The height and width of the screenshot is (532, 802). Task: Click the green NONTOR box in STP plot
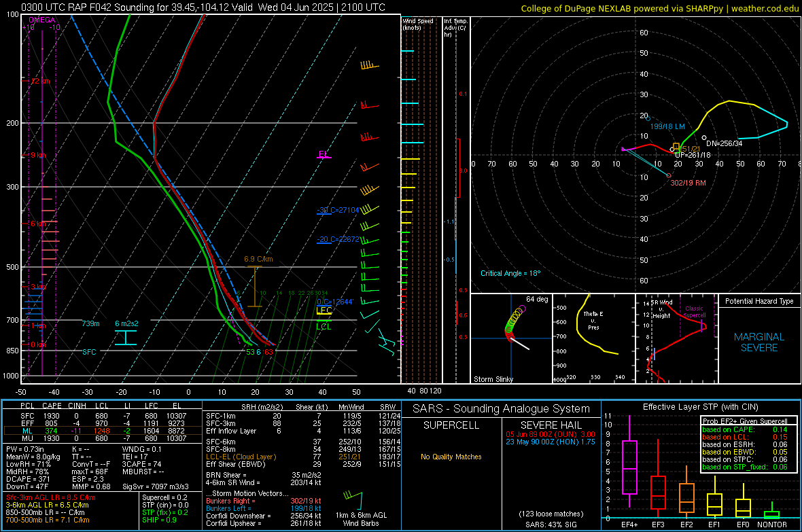(x=771, y=514)
